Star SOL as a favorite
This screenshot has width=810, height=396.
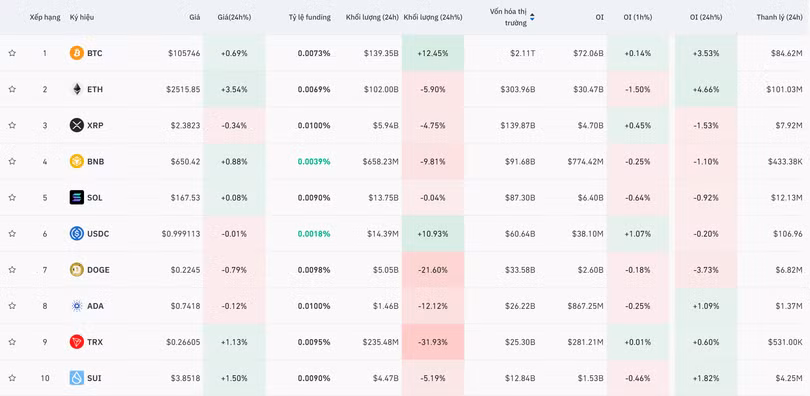coord(12,198)
